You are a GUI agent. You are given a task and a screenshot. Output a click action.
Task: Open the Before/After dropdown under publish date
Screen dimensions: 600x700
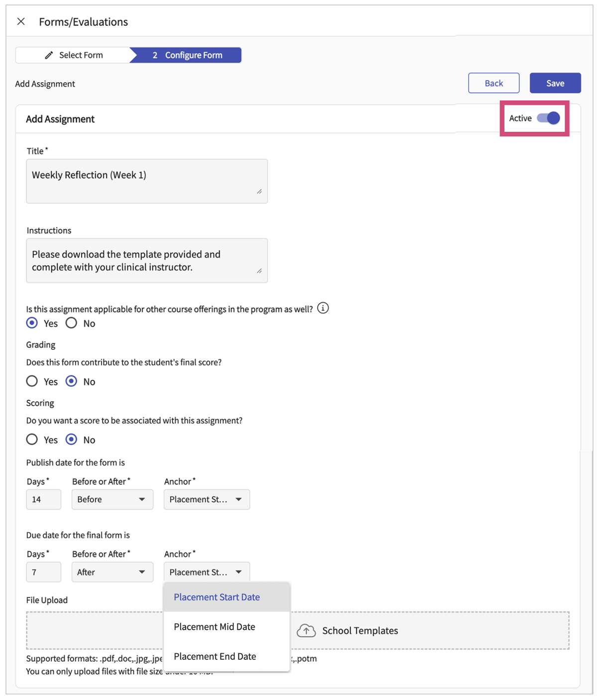coord(112,499)
